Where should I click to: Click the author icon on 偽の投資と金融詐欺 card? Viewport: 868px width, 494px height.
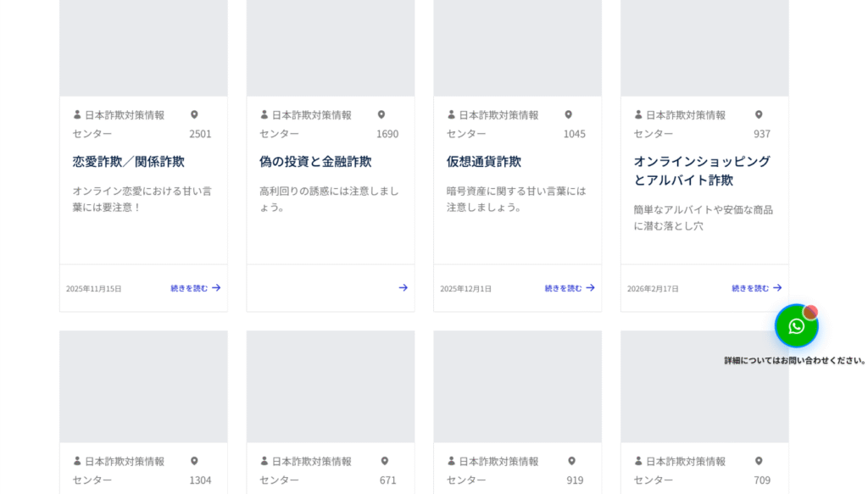264,114
